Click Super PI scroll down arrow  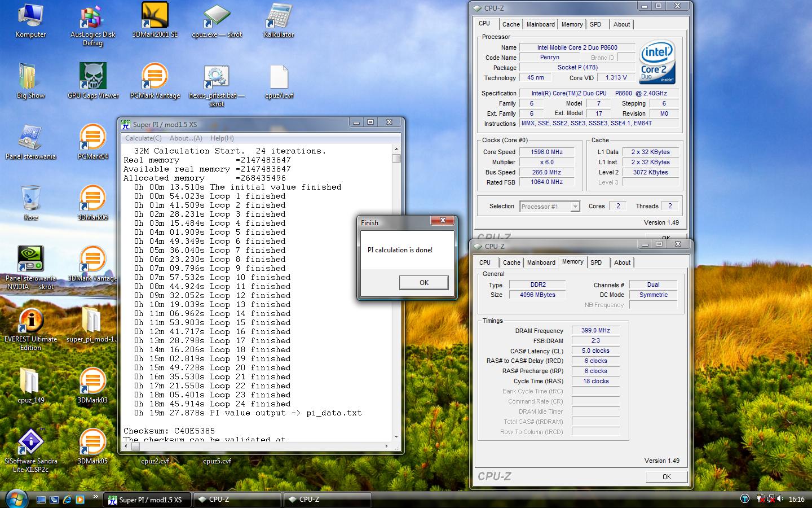(x=396, y=436)
